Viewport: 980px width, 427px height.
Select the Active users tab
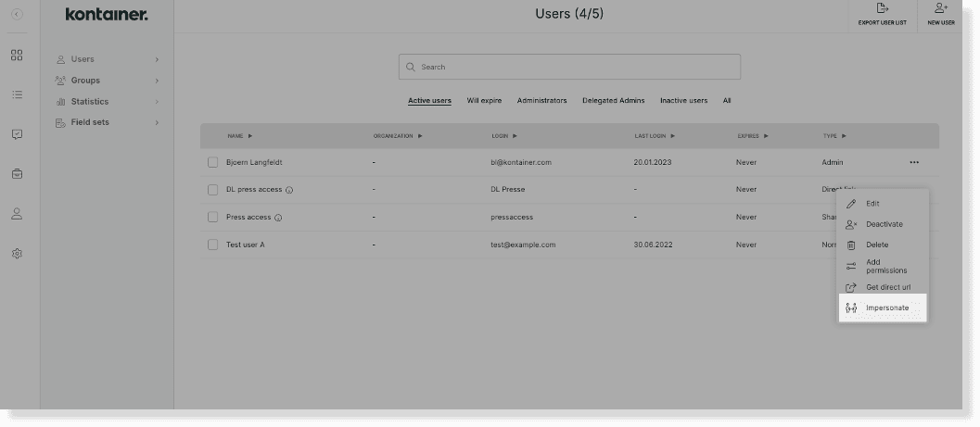click(429, 101)
